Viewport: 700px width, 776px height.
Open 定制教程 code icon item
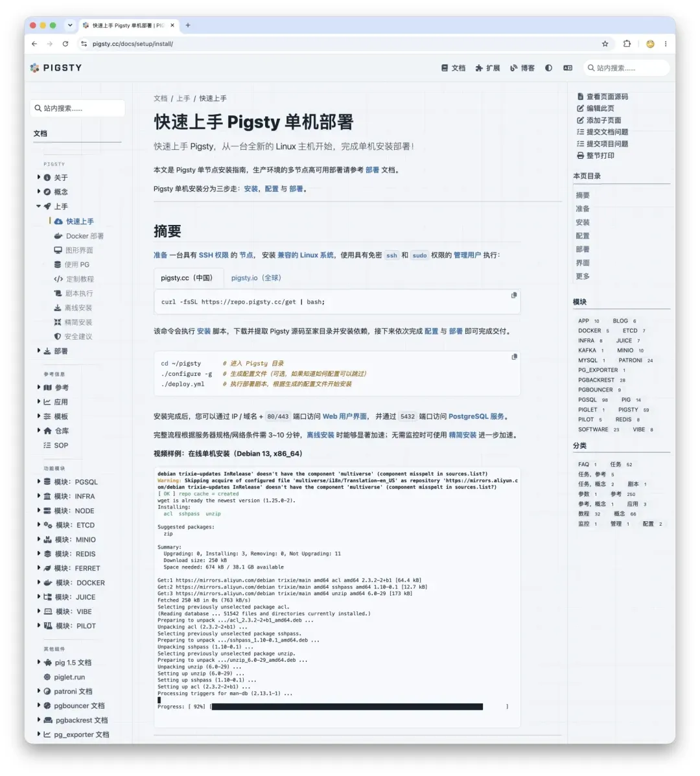74,279
